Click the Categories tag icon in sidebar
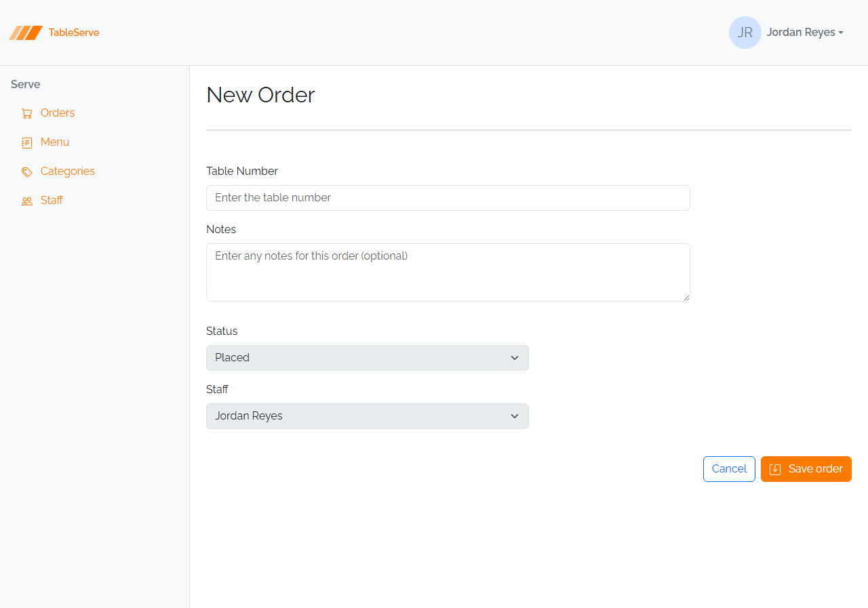Image resolution: width=868 pixels, height=608 pixels. pos(27,171)
